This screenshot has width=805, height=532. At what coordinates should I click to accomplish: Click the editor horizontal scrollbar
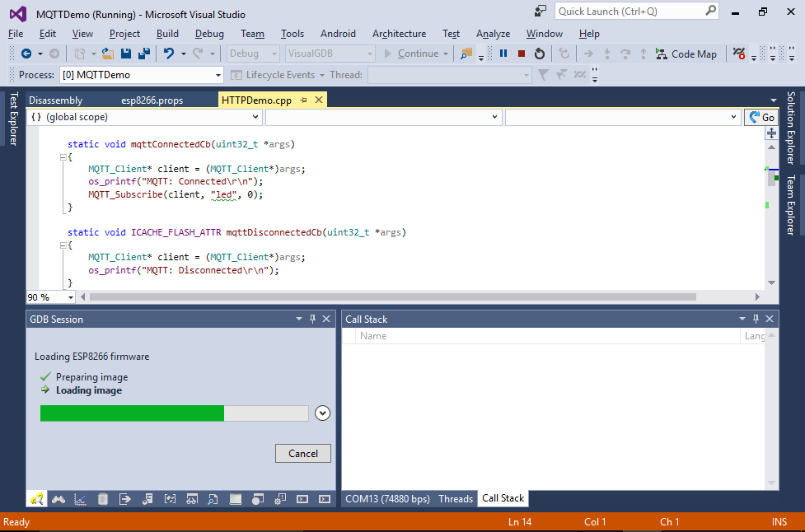point(393,297)
